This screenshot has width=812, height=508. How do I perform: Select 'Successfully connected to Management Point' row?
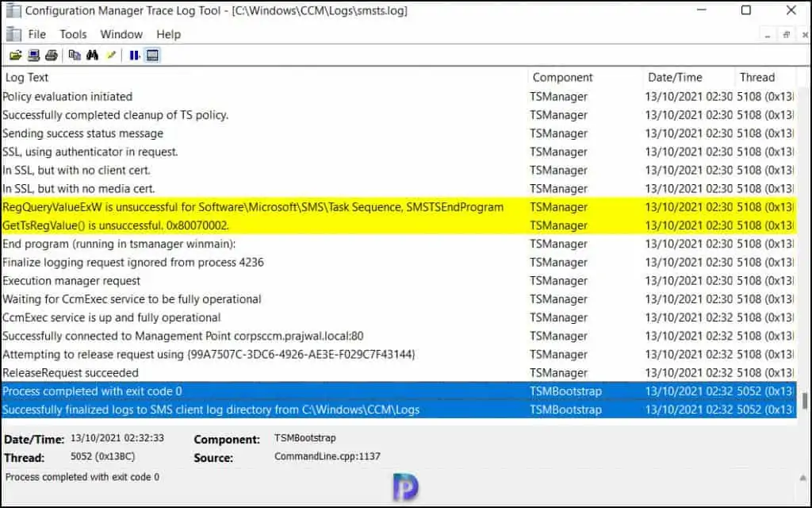pos(398,336)
